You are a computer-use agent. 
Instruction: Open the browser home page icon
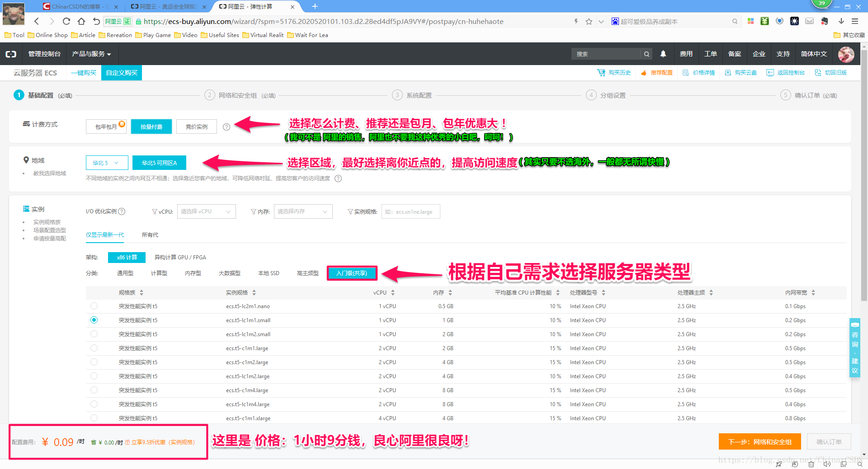(81, 21)
